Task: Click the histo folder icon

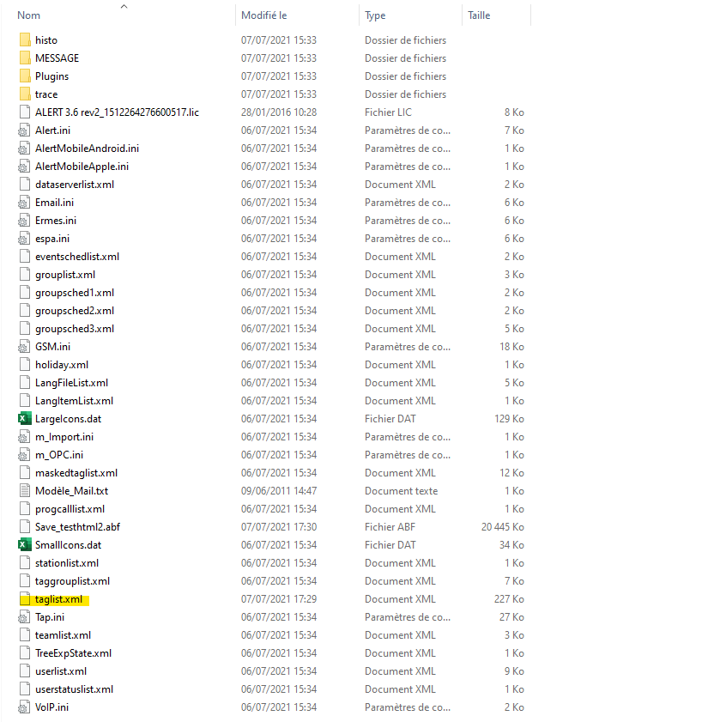Action: coord(24,40)
